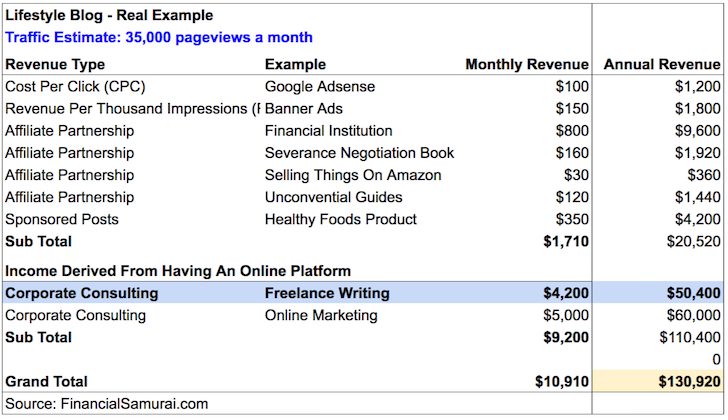Select the Severance Negotiation Book cell

(x=359, y=153)
